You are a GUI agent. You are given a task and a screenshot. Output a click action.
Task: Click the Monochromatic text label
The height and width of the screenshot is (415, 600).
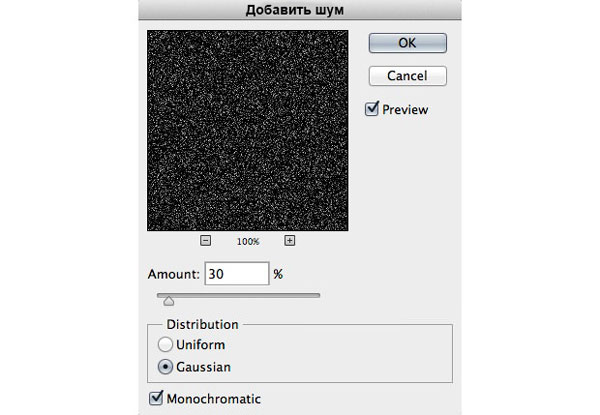pyautogui.click(x=214, y=399)
